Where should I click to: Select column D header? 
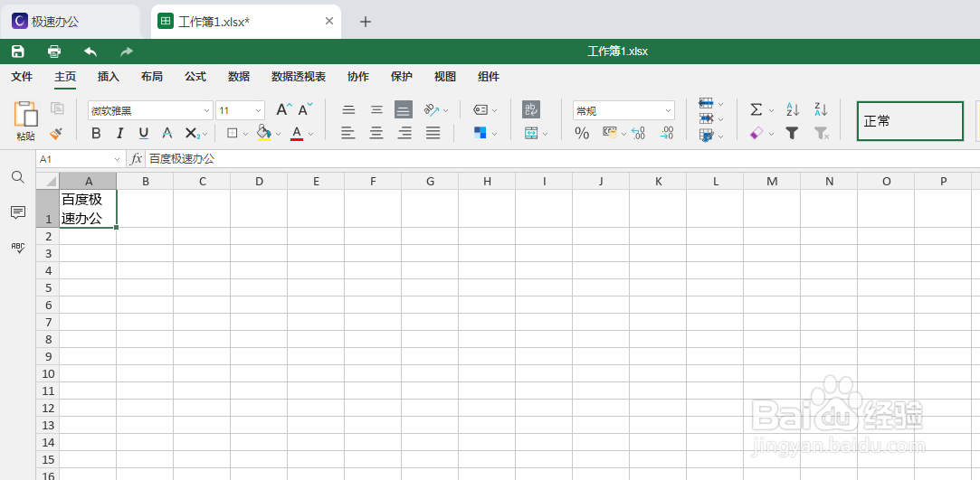click(259, 181)
